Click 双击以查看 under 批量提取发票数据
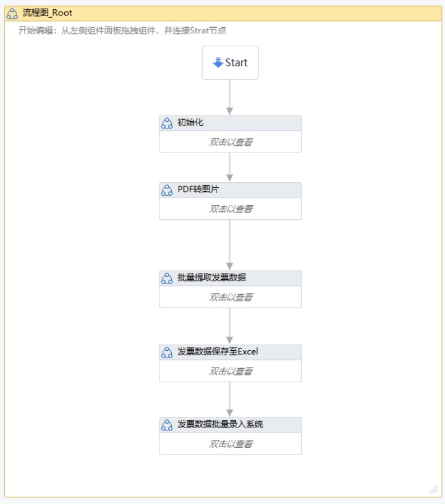The width and height of the screenshot is (445, 504). [231, 297]
